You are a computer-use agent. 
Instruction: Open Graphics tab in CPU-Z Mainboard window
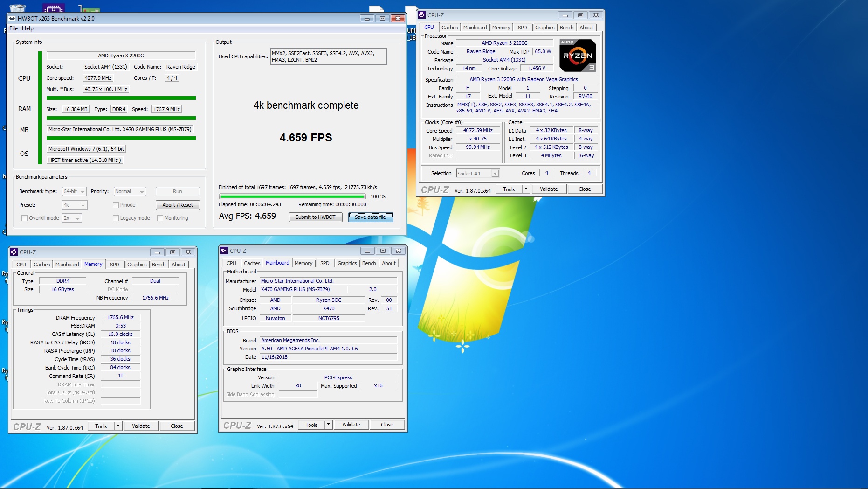(347, 263)
